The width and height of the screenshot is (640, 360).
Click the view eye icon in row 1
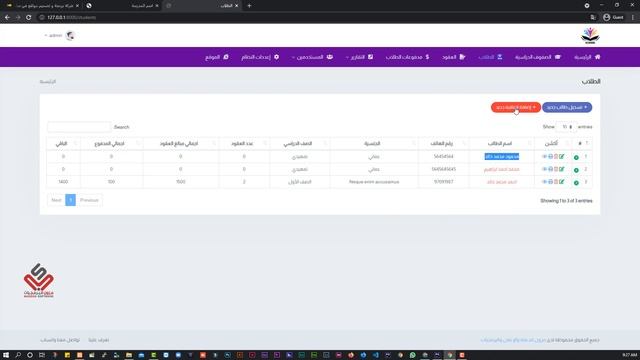(x=544, y=157)
